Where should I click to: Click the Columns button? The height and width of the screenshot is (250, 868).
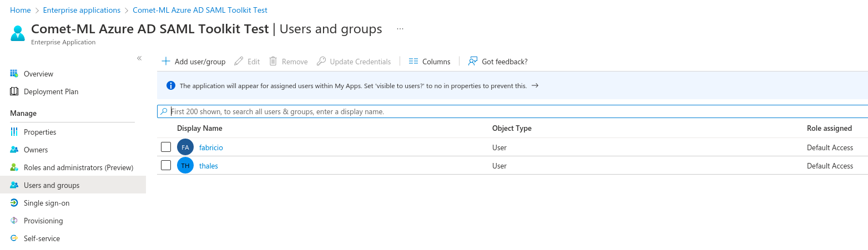click(x=430, y=62)
